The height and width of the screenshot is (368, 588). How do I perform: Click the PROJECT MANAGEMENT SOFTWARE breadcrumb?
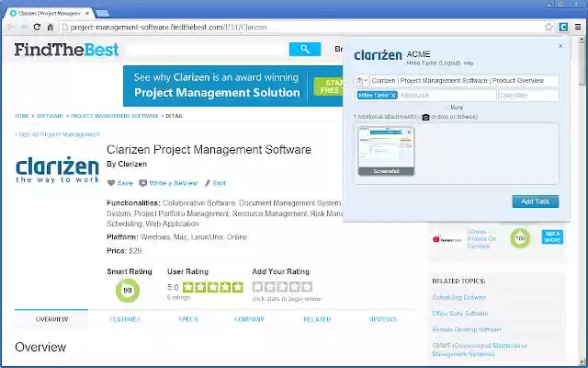[114, 116]
